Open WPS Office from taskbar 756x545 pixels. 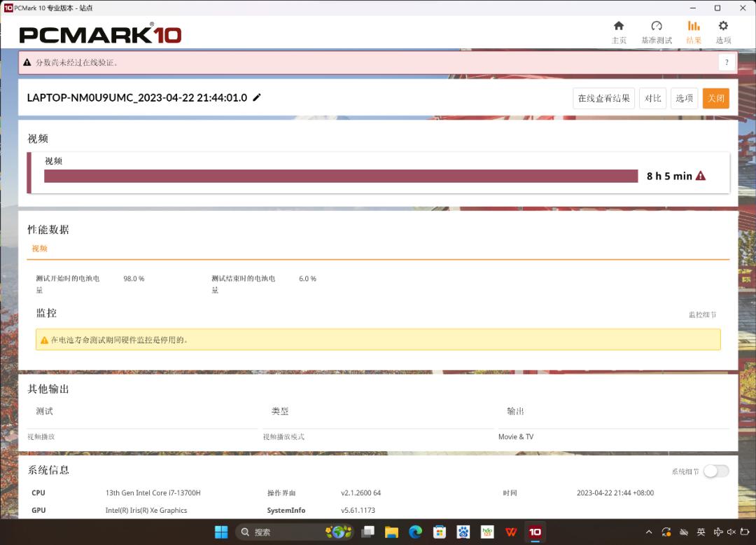coord(511,532)
